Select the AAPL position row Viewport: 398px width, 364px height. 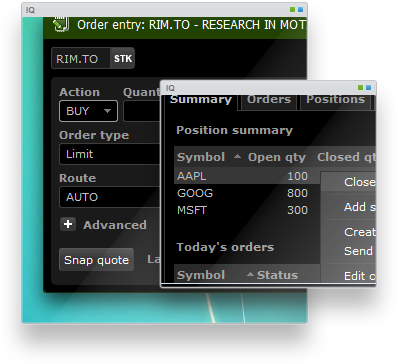point(247,176)
